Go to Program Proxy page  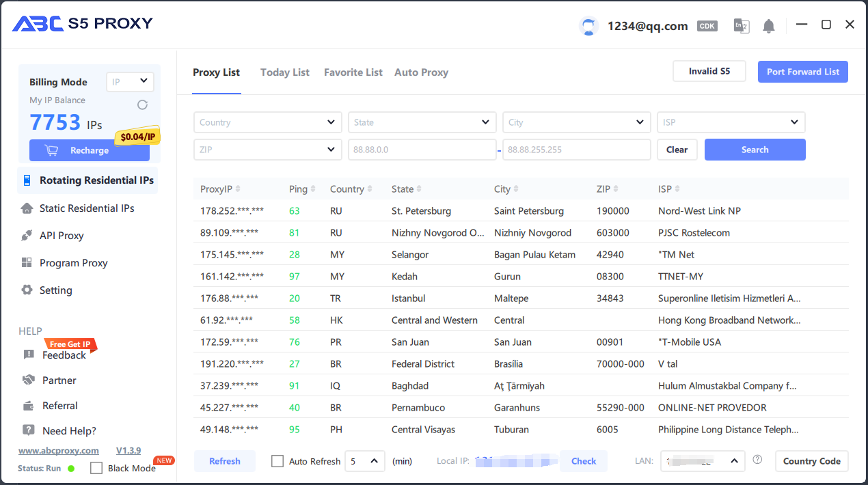[73, 263]
